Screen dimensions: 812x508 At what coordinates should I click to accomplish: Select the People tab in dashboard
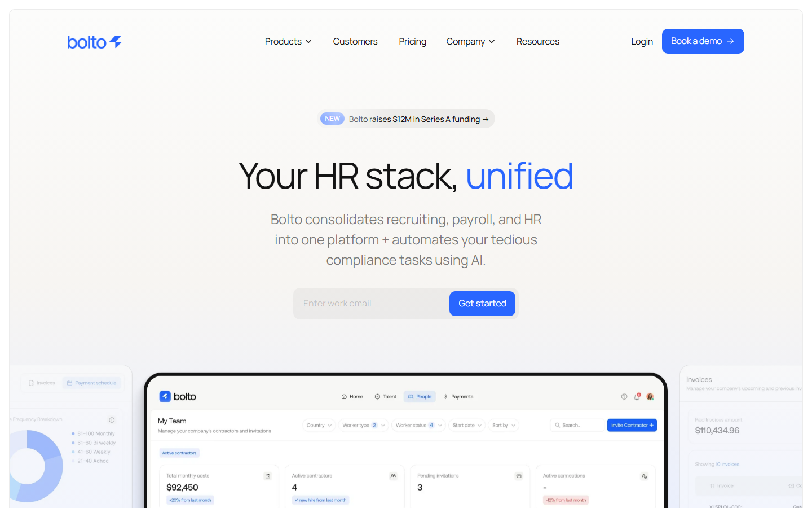pyautogui.click(x=420, y=397)
